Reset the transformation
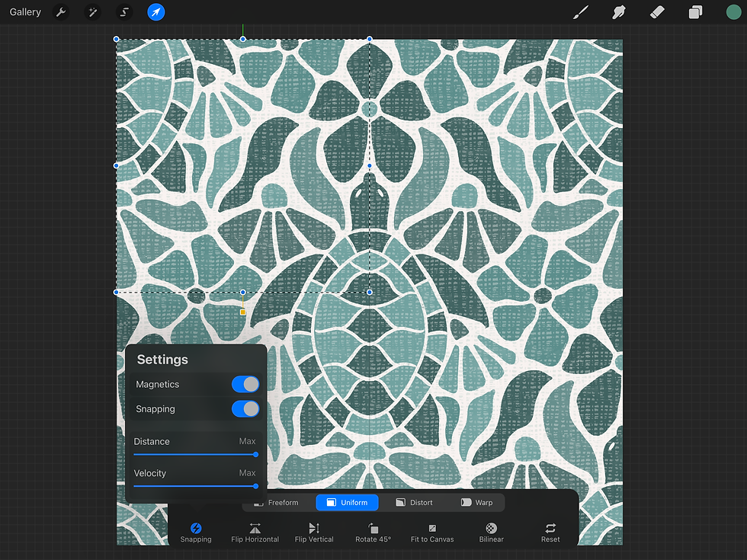747x560 pixels. pyautogui.click(x=550, y=531)
